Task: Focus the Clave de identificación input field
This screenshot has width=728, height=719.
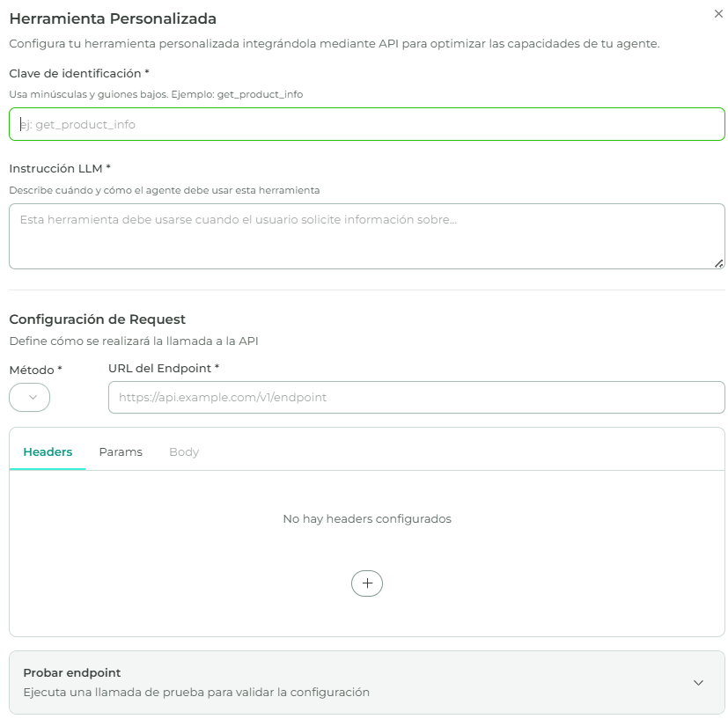Action: coord(367,125)
